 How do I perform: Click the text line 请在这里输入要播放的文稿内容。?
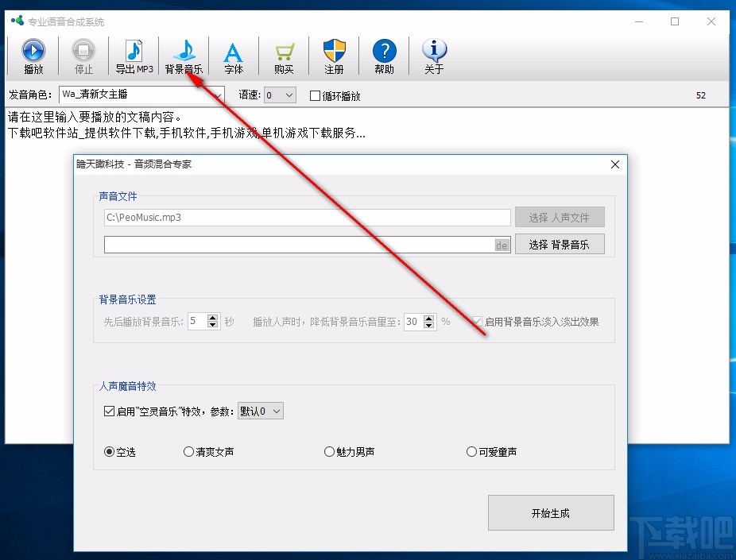[95, 117]
